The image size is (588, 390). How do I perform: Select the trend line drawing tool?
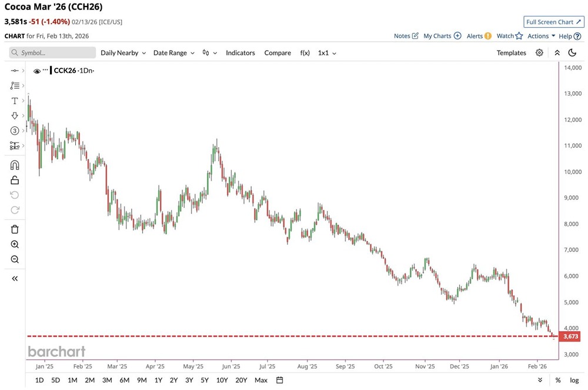pos(14,71)
